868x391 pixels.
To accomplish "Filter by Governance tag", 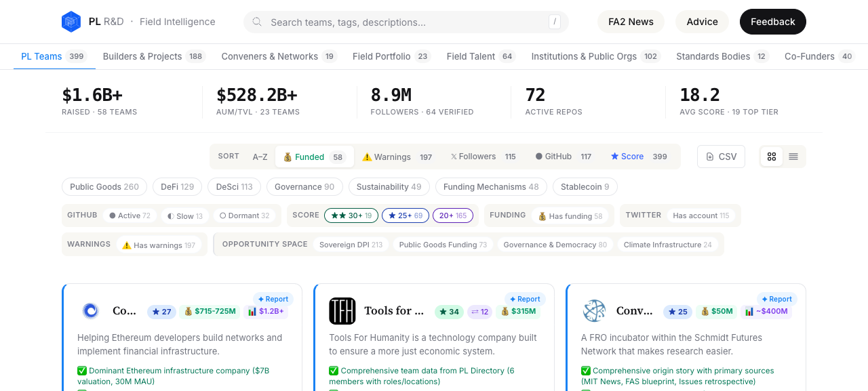I will click(304, 186).
